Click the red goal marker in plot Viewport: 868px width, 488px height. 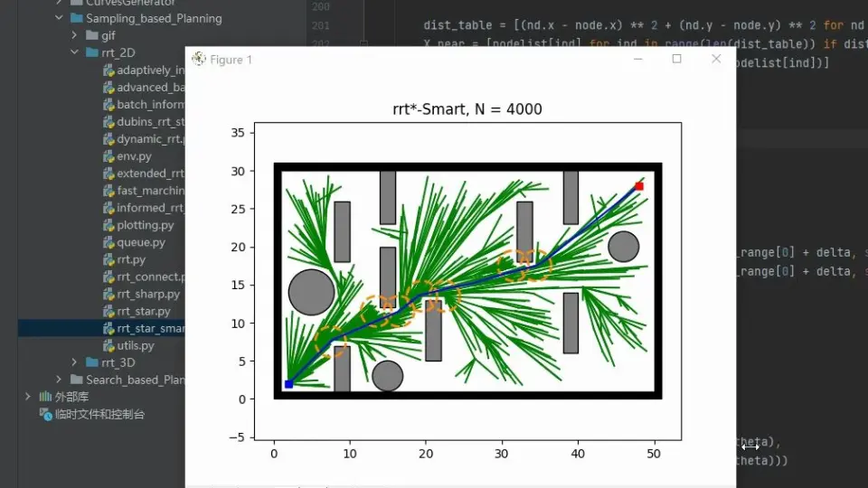[x=639, y=186]
